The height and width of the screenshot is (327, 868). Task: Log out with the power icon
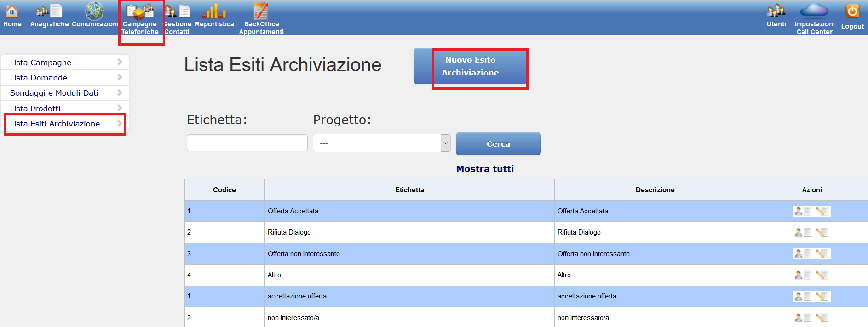(852, 11)
